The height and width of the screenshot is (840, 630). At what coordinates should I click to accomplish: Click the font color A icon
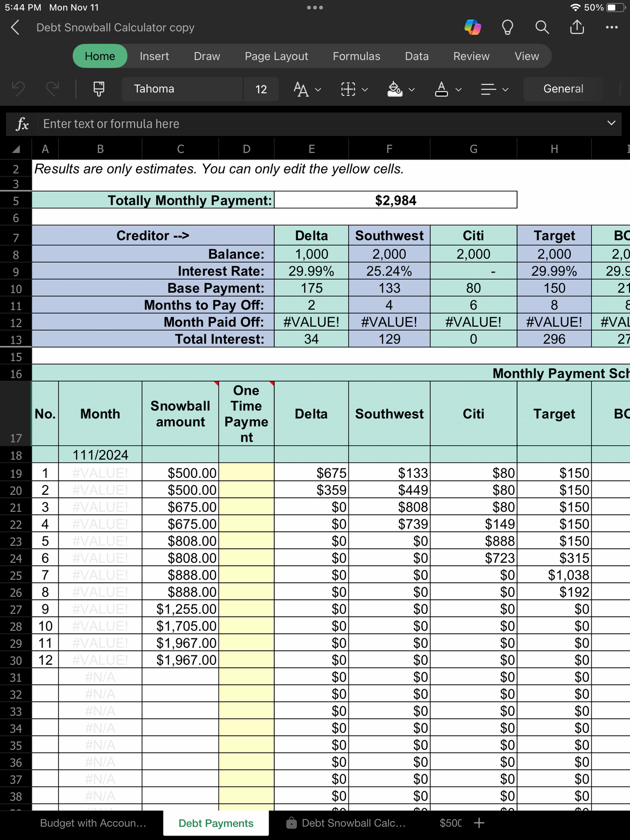[441, 89]
